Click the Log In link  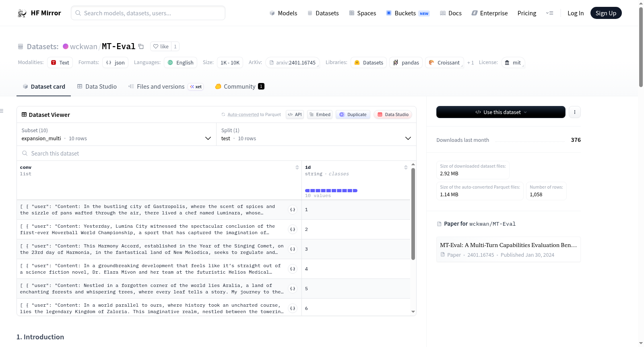click(576, 13)
